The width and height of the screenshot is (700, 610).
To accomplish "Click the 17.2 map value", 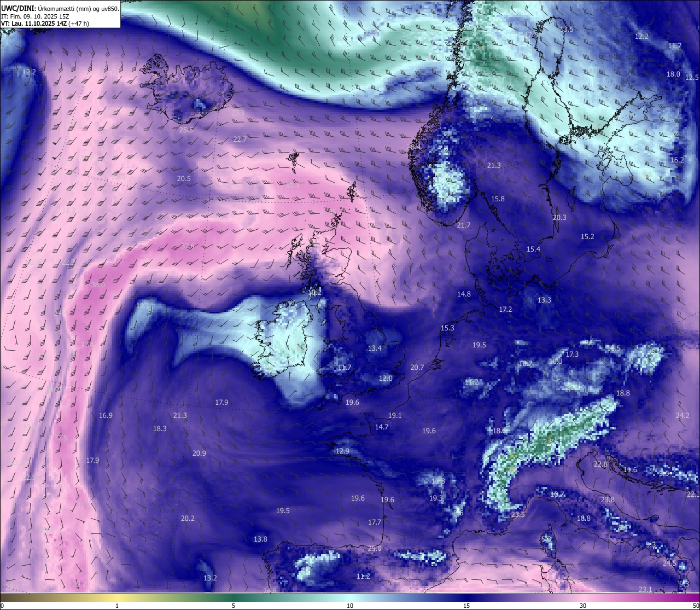I will coord(505,310).
